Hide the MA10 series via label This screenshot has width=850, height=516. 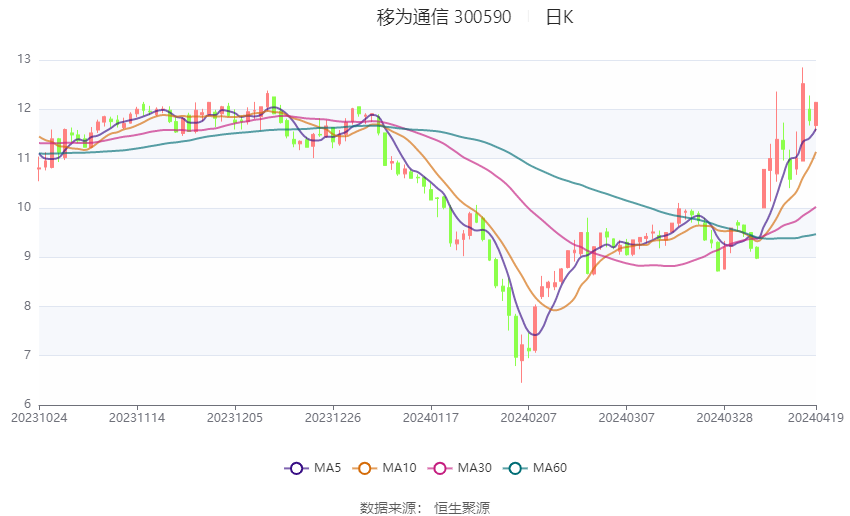399,468
